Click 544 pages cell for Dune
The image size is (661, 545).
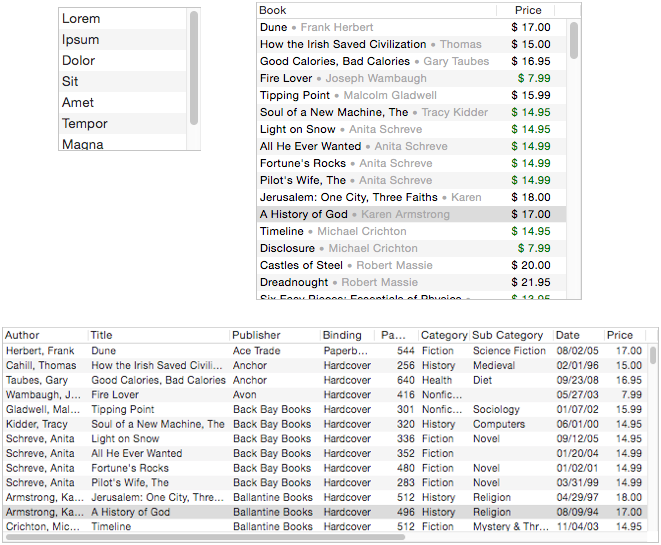406,351
